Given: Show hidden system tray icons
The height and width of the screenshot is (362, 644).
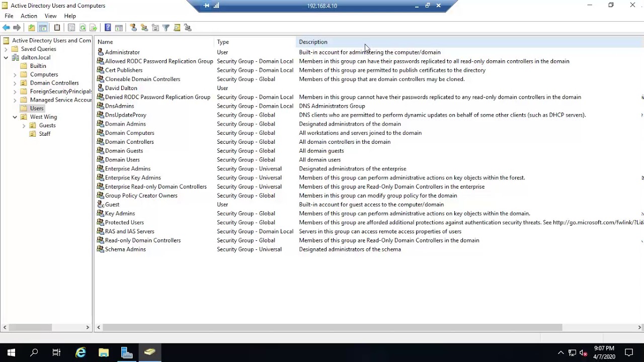Looking at the screenshot, I should coord(561,352).
